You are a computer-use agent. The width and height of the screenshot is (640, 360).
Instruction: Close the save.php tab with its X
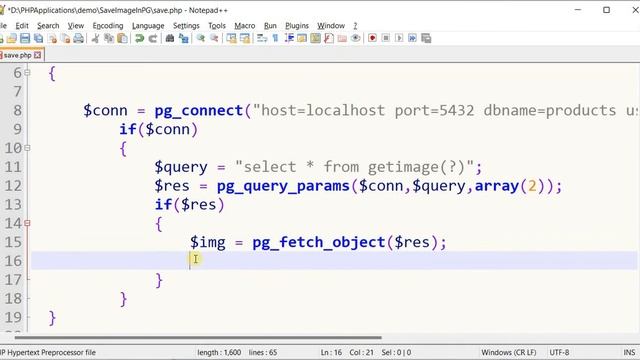click(38, 55)
